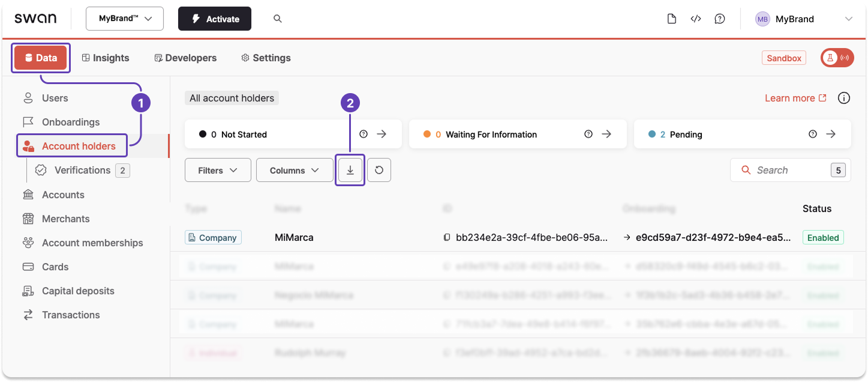Viewport: 868px width, 382px height.
Task: Expand the MyBrand project selector
Action: pos(124,19)
